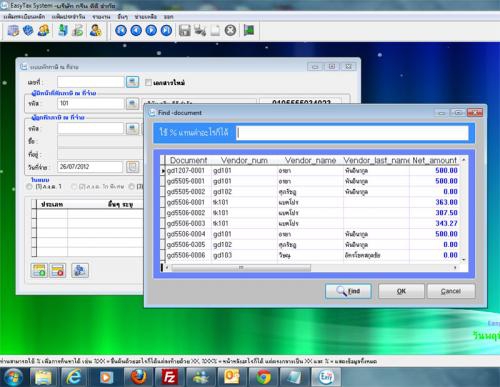Click the blue shield icon in main toolbar
Viewport: 500px width, 387px height.
pyautogui.click(x=28, y=31)
